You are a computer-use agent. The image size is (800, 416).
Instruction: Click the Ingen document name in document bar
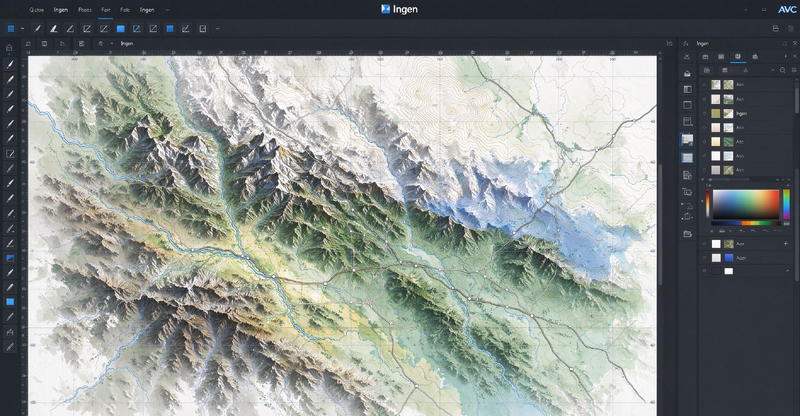pos(127,43)
